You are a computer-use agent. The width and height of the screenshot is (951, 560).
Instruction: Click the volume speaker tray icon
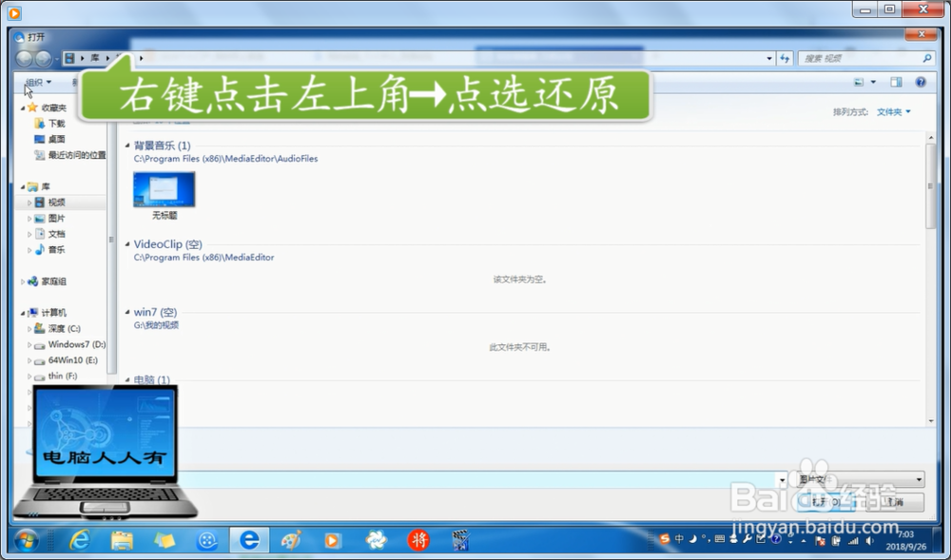point(870,541)
